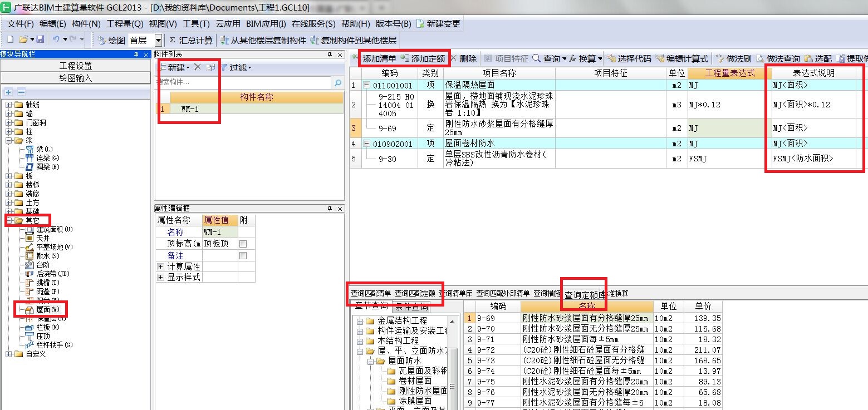
Task: Expand the 金属结构工程 chapter folder
Action: [x=360, y=320]
